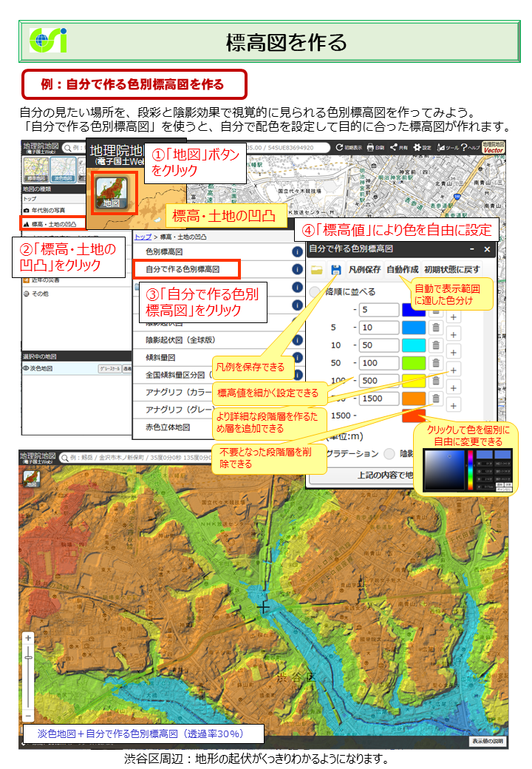Viewport: 532px width, 769px height.
Task: Select アナグリフ（カラー）
Action: (x=178, y=393)
